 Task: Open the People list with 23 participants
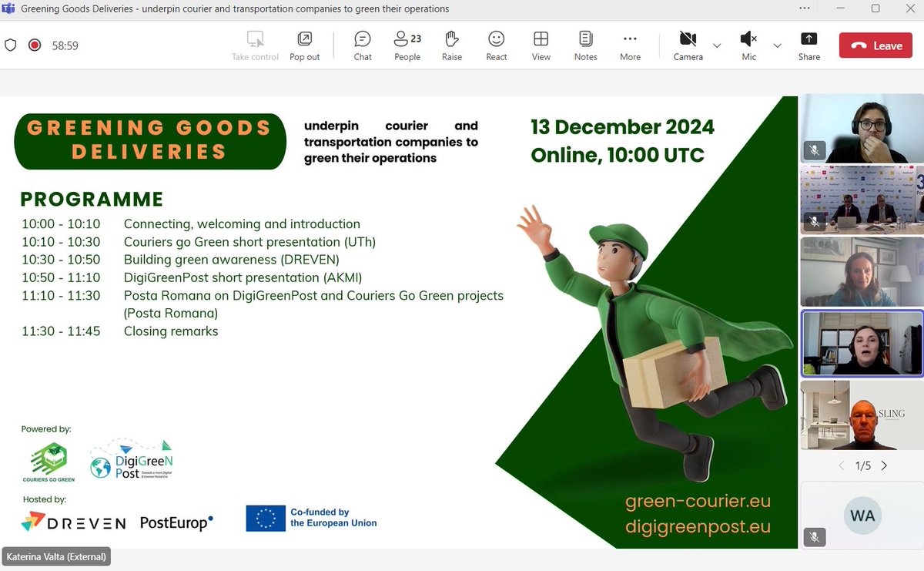pyautogui.click(x=407, y=45)
